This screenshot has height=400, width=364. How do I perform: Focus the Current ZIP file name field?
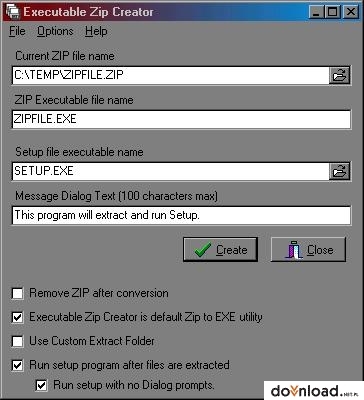[171, 75]
